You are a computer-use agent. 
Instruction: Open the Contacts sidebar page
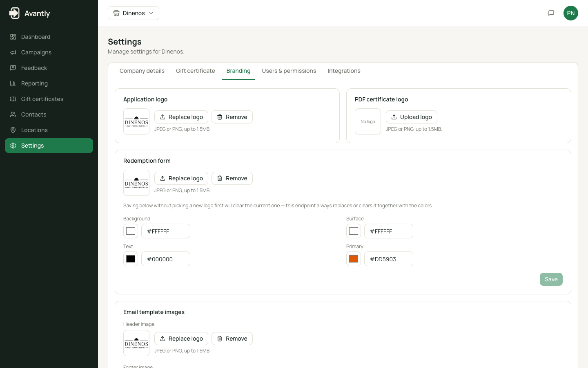[49, 114]
